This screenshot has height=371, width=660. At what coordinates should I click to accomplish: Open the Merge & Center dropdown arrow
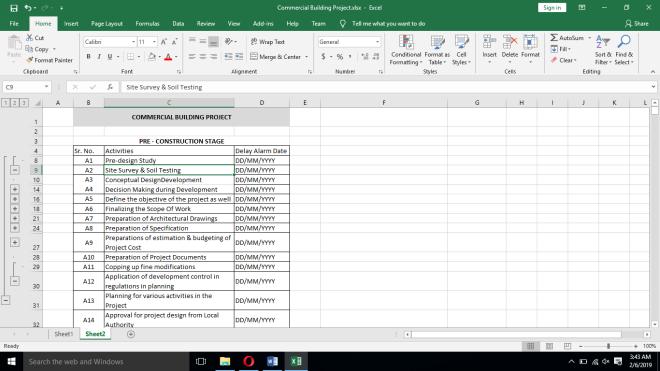[x=306, y=57]
